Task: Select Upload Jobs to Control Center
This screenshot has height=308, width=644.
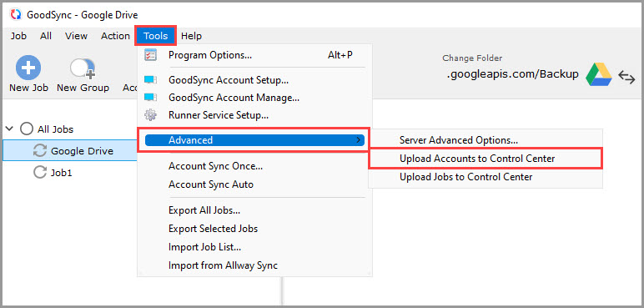Action: click(486, 177)
